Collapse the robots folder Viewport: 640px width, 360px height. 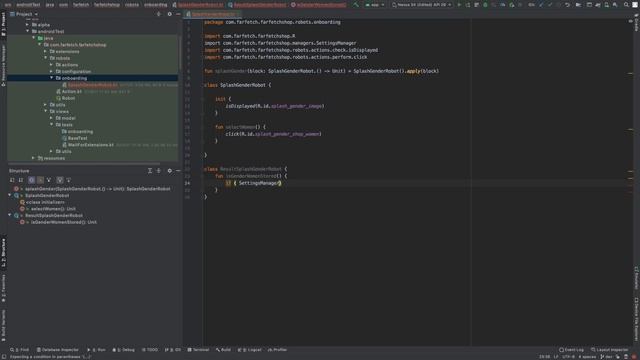(45, 58)
